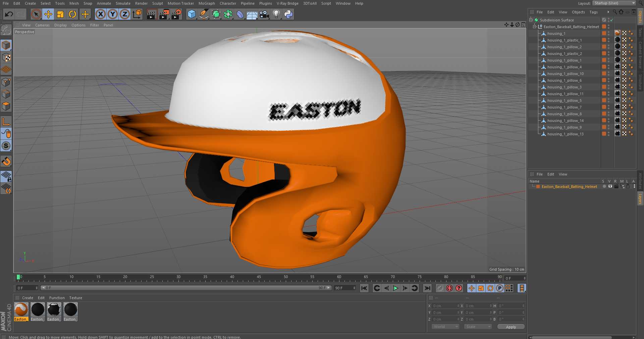Switch to Model mode
Image resolution: width=644 pixels, height=339 pixels.
6,45
